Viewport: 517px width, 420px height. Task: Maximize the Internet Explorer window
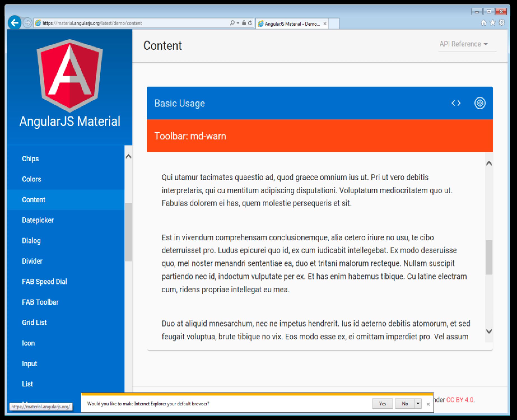pos(489,12)
